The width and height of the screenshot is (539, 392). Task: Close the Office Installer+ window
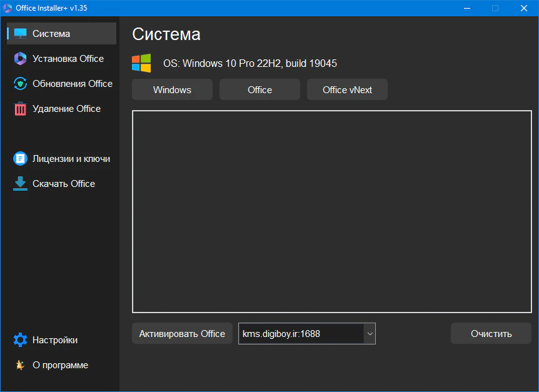click(x=524, y=8)
